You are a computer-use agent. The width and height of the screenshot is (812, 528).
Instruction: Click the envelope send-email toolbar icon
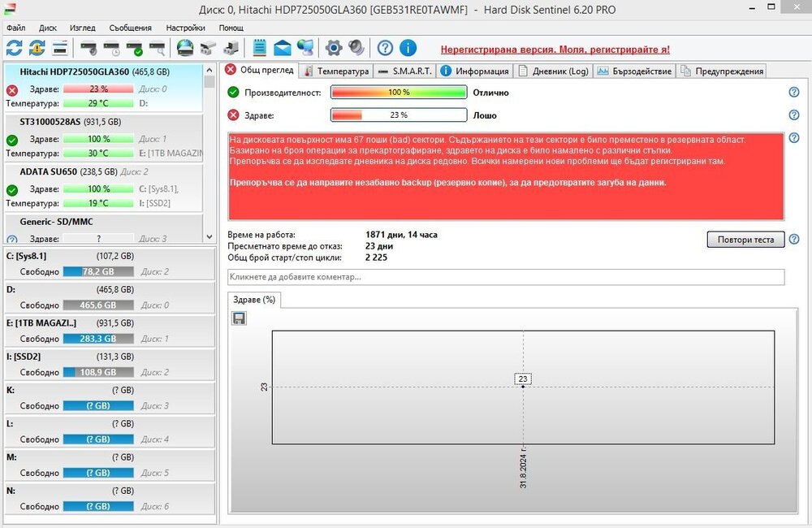[x=282, y=48]
